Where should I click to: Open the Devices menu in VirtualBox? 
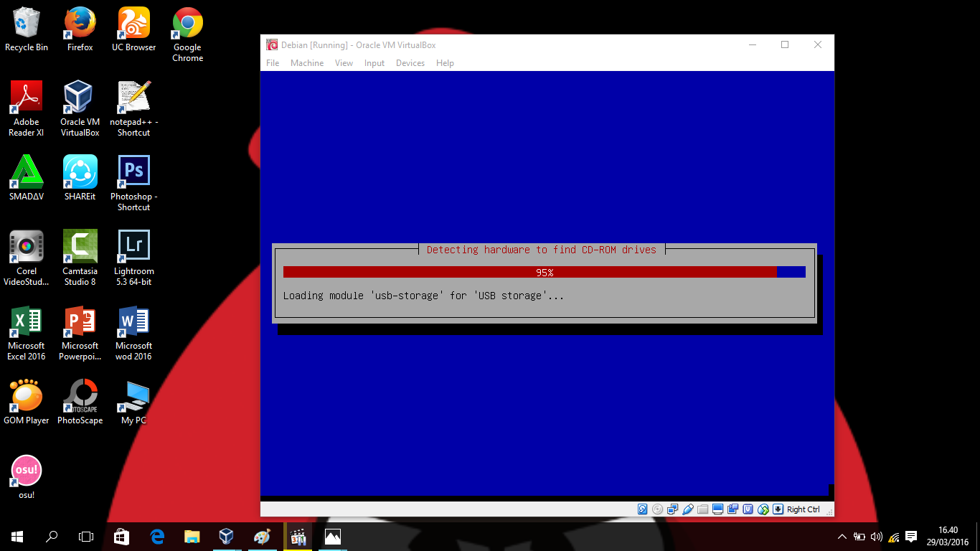point(410,63)
